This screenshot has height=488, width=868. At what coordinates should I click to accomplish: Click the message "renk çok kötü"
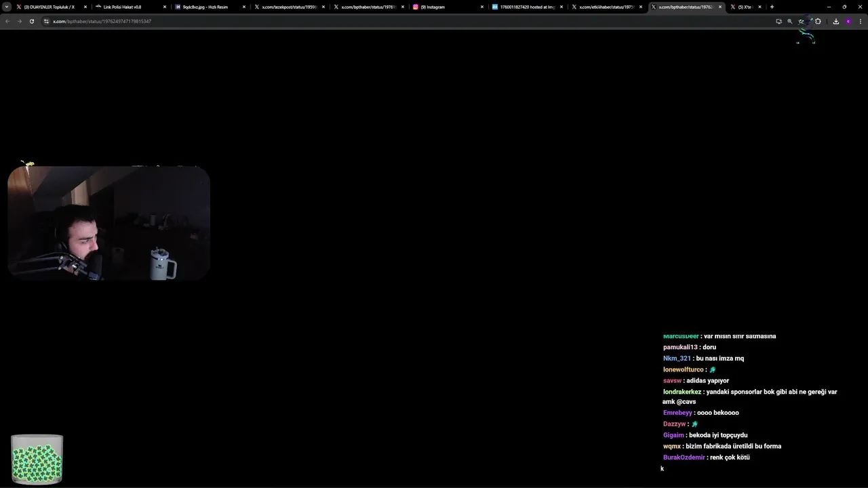730,457
